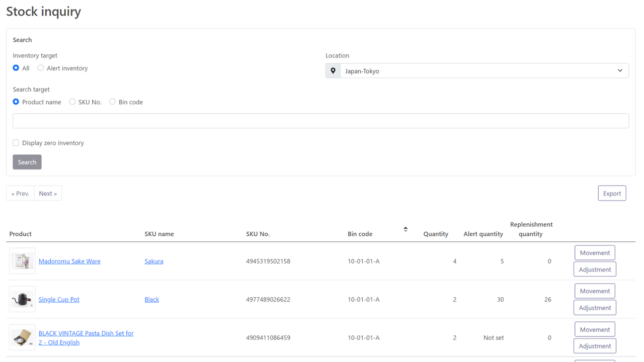Screen dimensions: 644x362
Task: View Movement for Single Cup Pot
Action: tap(595, 291)
